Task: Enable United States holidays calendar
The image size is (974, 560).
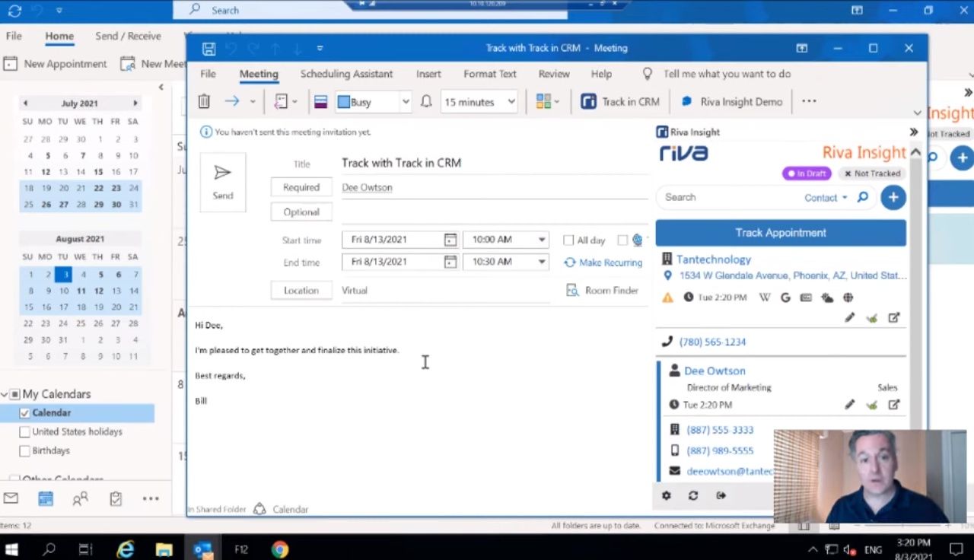Action: pyautogui.click(x=25, y=432)
